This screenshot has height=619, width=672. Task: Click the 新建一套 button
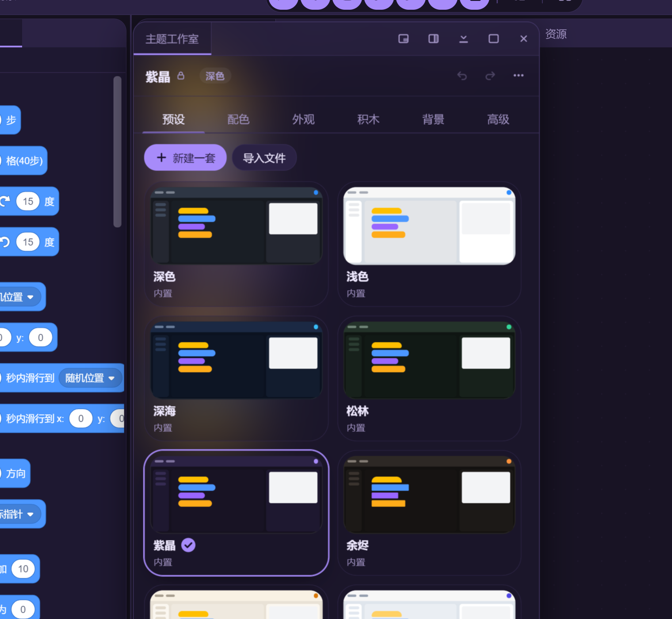(x=185, y=158)
